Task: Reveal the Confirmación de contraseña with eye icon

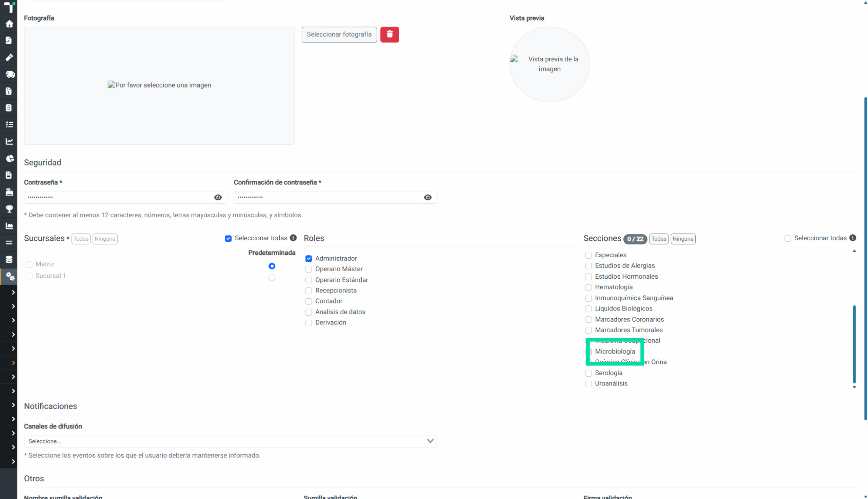Action: [427, 197]
